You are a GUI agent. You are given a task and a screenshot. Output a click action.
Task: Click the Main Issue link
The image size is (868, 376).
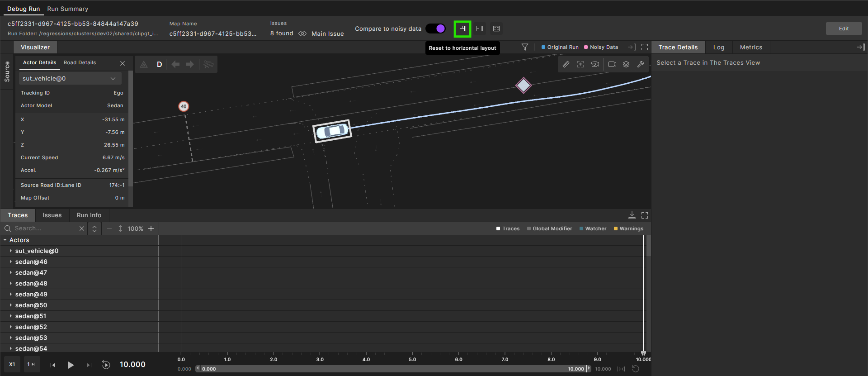tap(327, 33)
